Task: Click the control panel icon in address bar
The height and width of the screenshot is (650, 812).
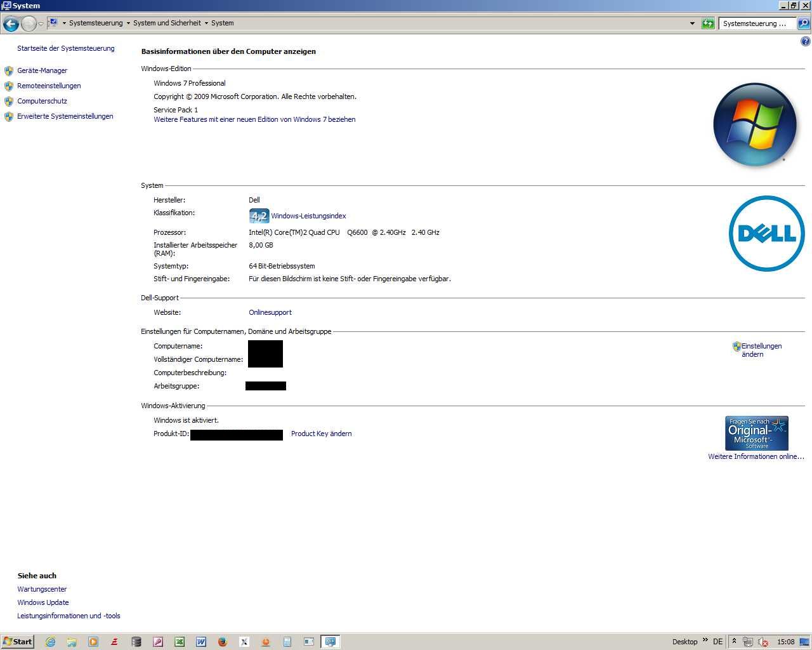Action: pyautogui.click(x=53, y=23)
